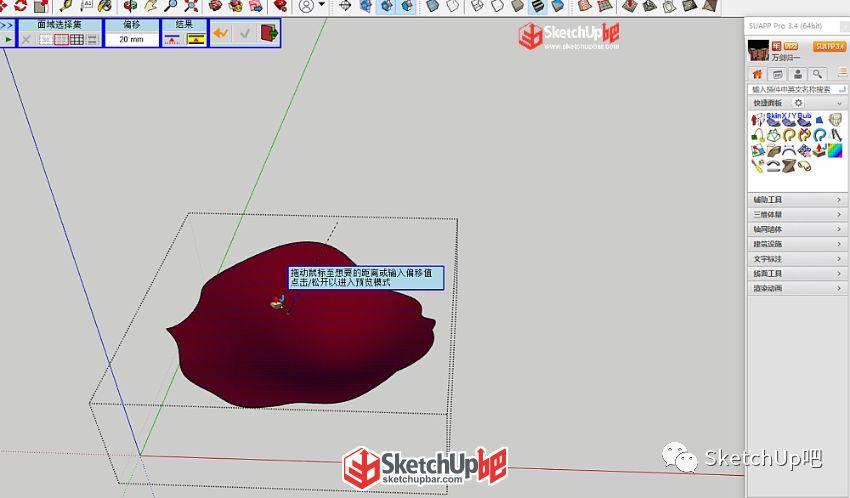The image size is (850, 498).
Task: Exit the tool with red door icon
Action: (x=269, y=33)
